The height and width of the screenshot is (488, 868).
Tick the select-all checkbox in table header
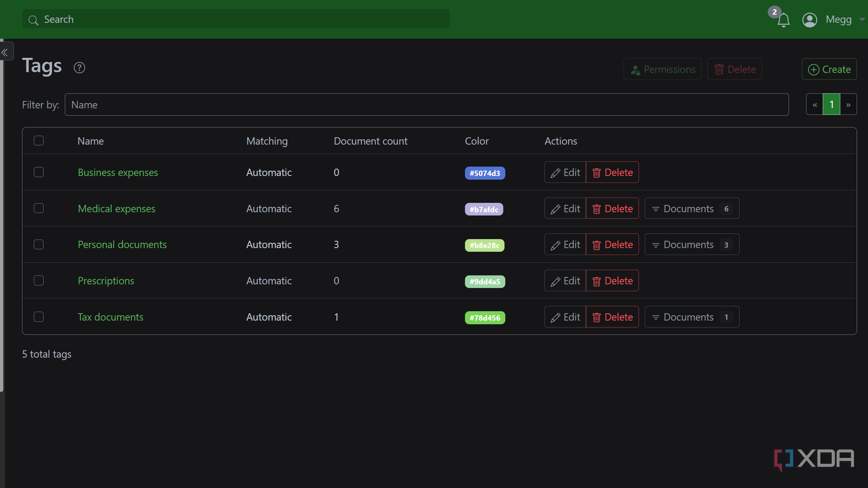(39, 141)
